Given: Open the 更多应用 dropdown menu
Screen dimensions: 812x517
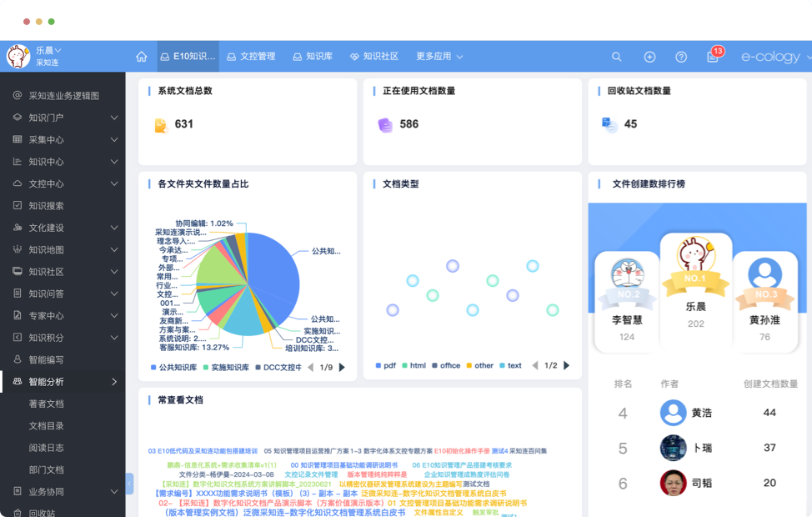Looking at the screenshot, I should [439, 57].
